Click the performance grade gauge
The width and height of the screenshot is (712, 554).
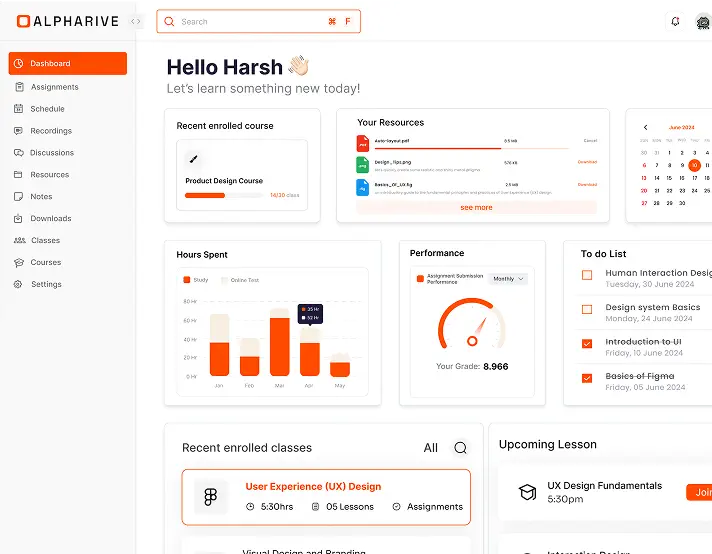472,323
